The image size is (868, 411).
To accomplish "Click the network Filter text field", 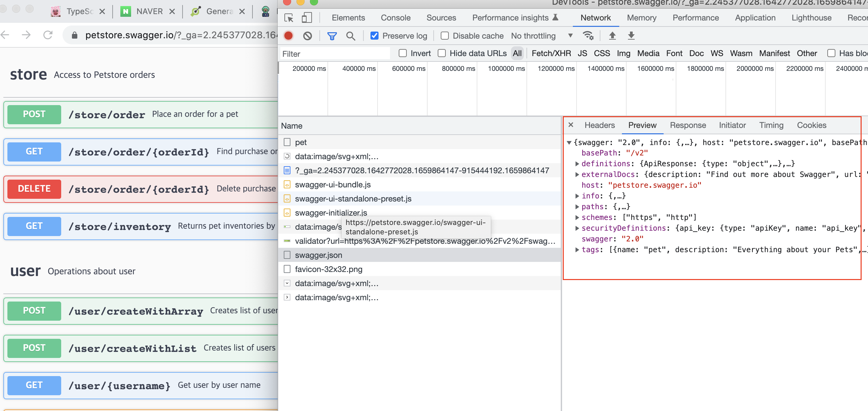I will click(x=334, y=54).
